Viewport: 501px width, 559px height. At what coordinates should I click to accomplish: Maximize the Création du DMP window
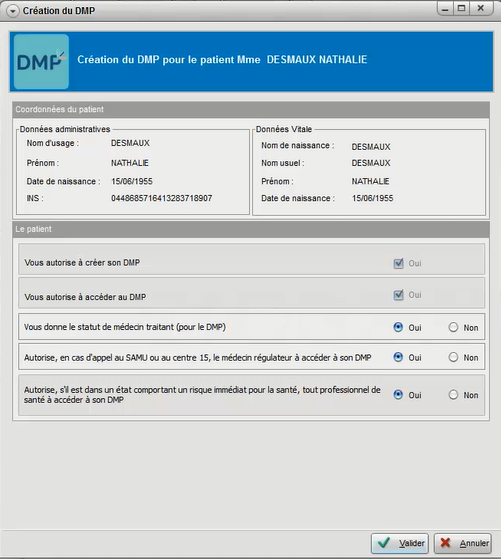pyautogui.click(x=461, y=9)
